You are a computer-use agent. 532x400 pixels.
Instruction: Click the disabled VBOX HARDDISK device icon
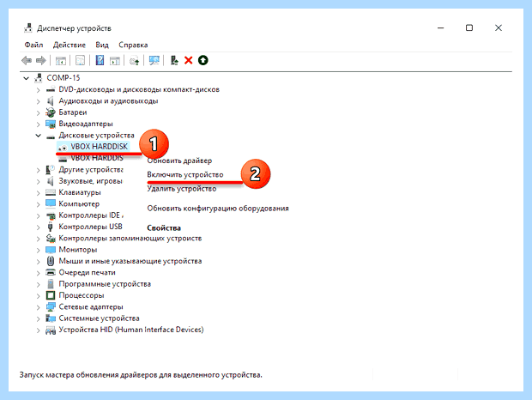coord(63,148)
